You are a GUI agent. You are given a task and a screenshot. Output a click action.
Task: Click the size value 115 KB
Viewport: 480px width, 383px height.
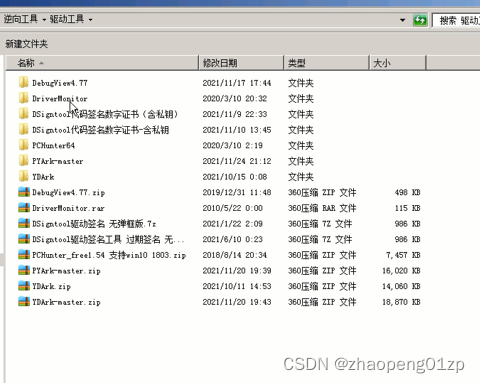[x=407, y=208]
